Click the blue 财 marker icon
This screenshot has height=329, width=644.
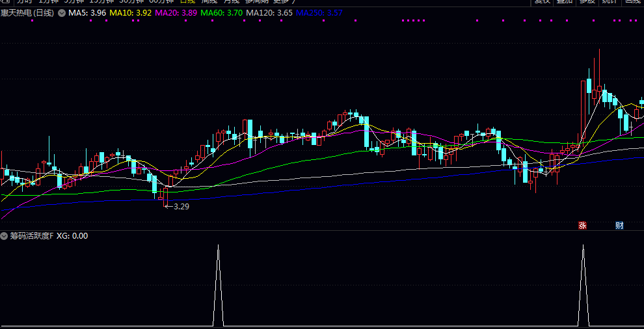pos(619,226)
